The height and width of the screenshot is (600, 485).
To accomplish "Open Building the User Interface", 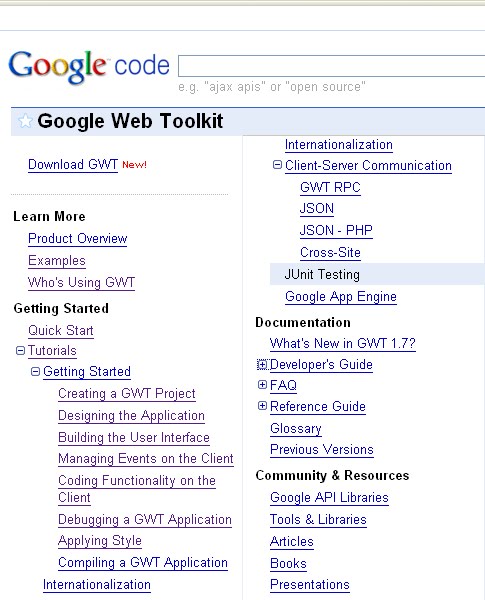I will (x=134, y=437).
